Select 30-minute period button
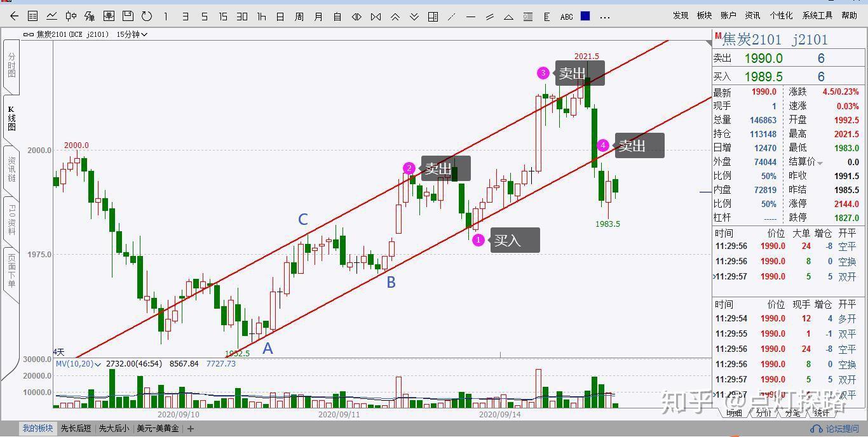Viewport: 868px width, 437px height. (242, 17)
